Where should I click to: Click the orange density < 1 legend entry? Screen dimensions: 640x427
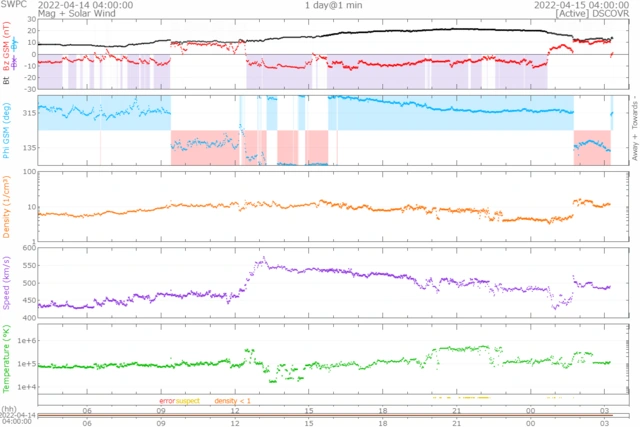tap(232, 401)
